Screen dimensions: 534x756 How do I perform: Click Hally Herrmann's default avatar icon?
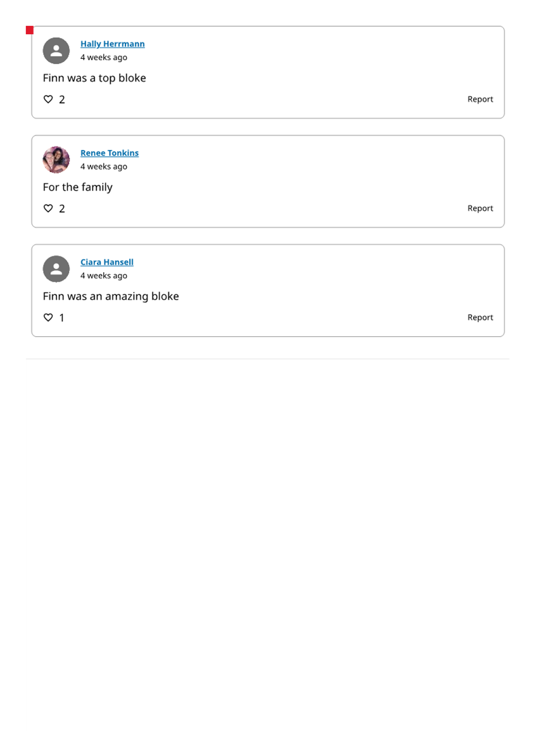pyautogui.click(x=56, y=51)
